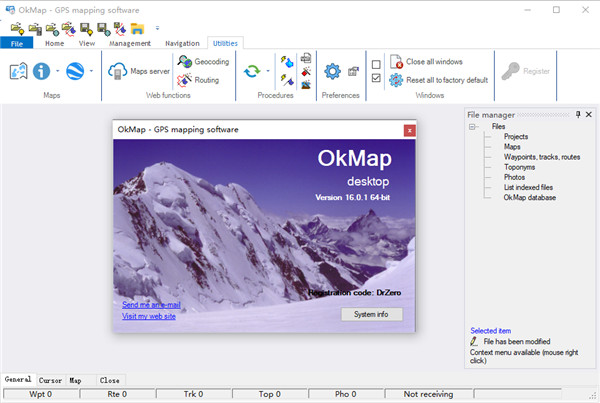The width and height of the screenshot is (600, 403).
Task: Click the Visit my web site link
Action: pyautogui.click(x=149, y=316)
